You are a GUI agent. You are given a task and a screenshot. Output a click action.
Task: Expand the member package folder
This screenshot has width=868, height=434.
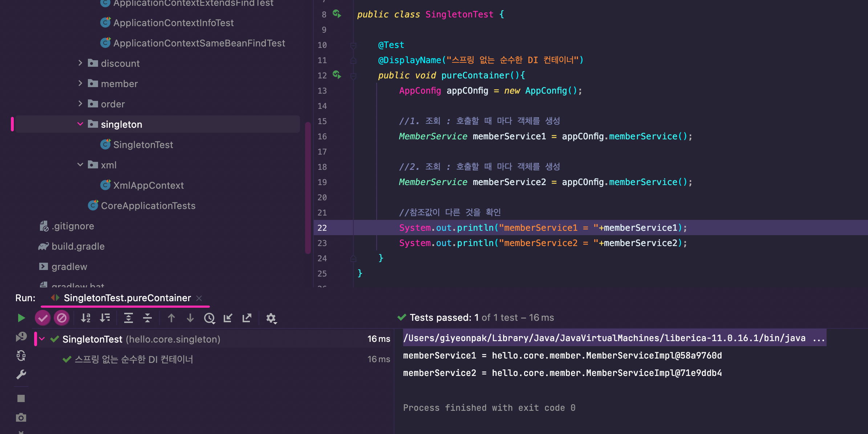80,83
